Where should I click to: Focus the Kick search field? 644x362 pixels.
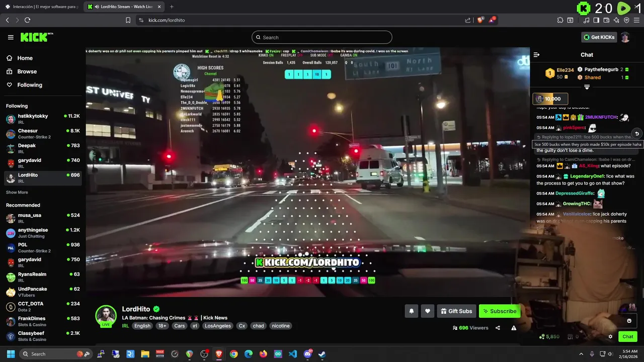click(x=321, y=37)
